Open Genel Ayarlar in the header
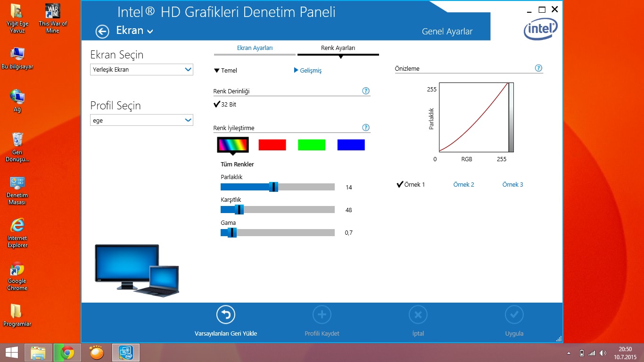The height and width of the screenshot is (362, 644). click(x=447, y=32)
